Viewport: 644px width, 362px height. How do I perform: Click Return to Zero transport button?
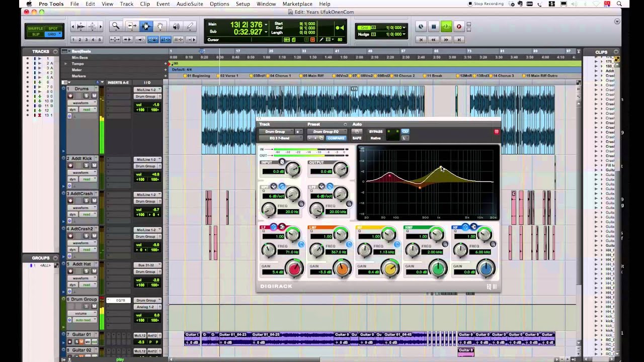pyautogui.click(x=421, y=39)
